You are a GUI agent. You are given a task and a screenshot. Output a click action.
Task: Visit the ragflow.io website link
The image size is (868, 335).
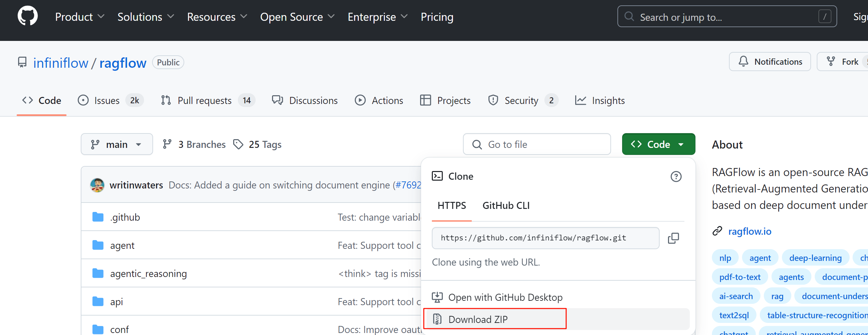(749, 231)
